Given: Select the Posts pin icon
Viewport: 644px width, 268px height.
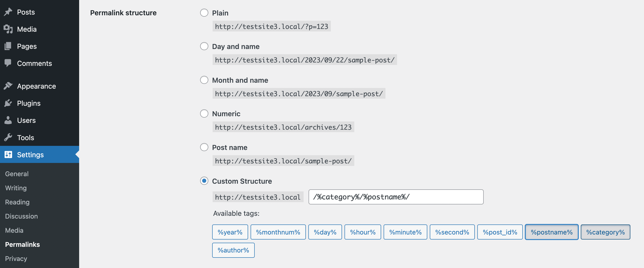Looking at the screenshot, I should 8,12.
